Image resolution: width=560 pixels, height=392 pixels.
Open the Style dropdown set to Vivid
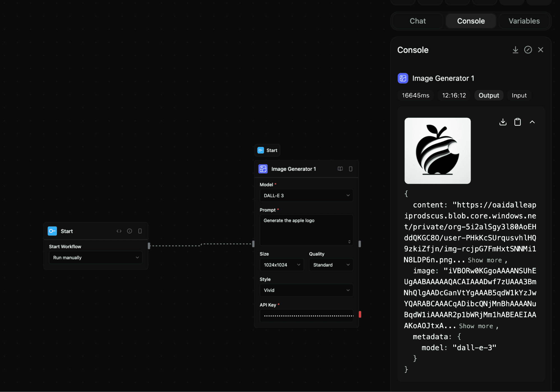click(306, 290)
